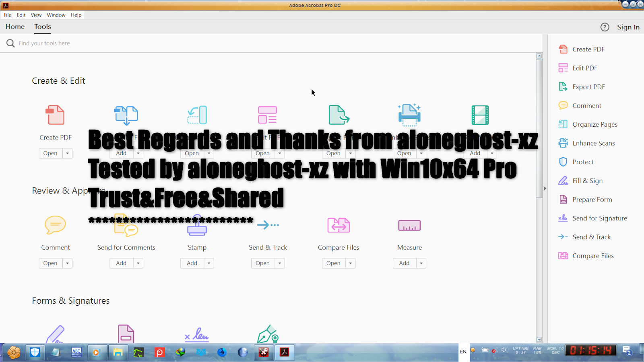This screenshot has height=362, width=644.
Task: Open the File menu
Action: [8, 15]
